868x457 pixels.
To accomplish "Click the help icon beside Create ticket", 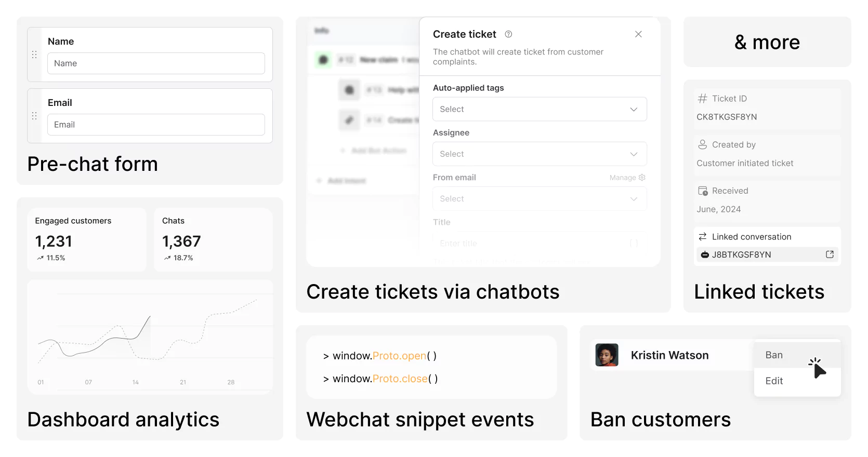I will [508, 34].
